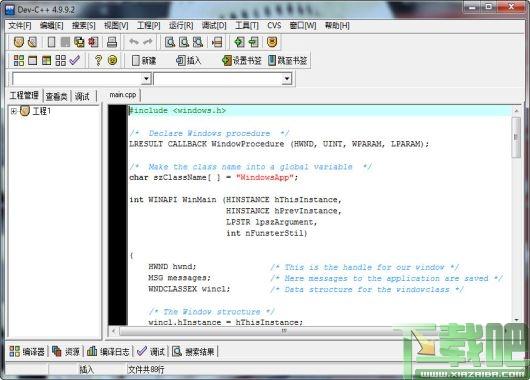Open the 窗口[W] menu
This screenshot has width=530, height=380.
click(x=303, y=26)
